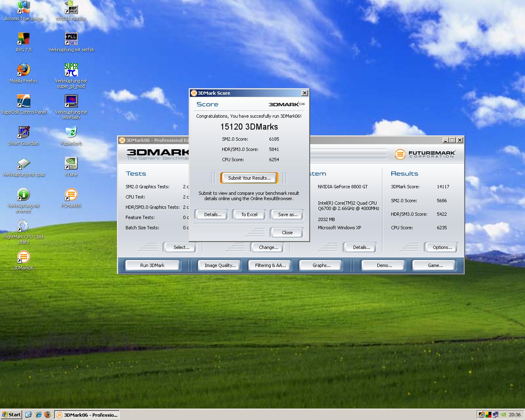Launch Firefox from the quick launch bar
This screenshot has height=420, width=525.
coord(48,415)
